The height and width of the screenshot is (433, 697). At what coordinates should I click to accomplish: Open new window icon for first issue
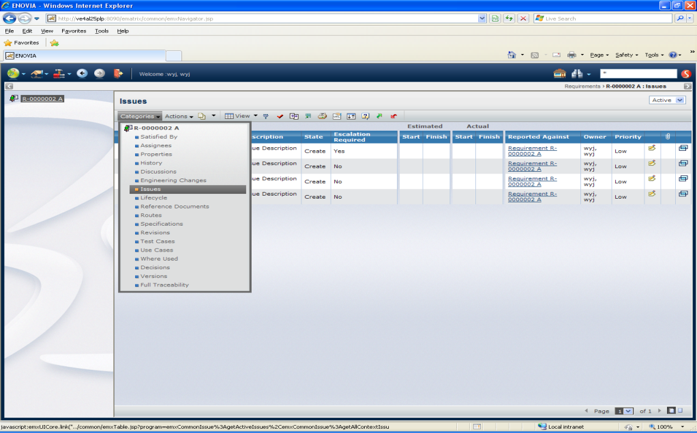pyautogui.click(x=683, y=149)
